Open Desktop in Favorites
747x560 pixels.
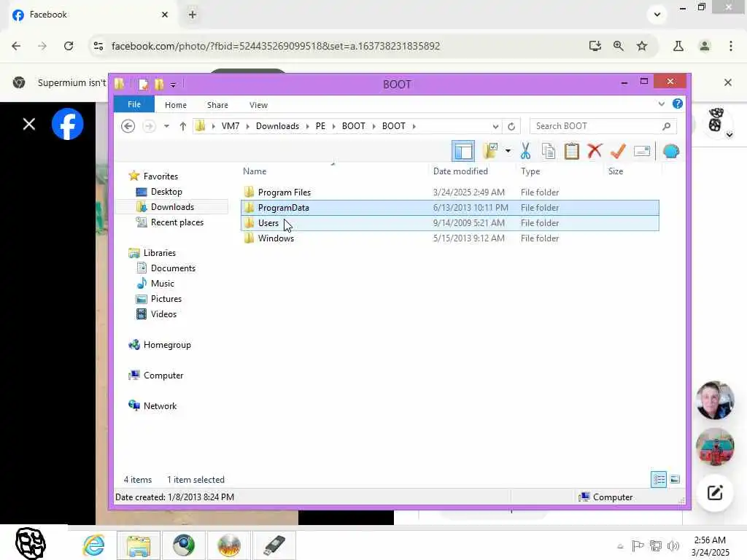pyautogui.click(x=166, y=192)
